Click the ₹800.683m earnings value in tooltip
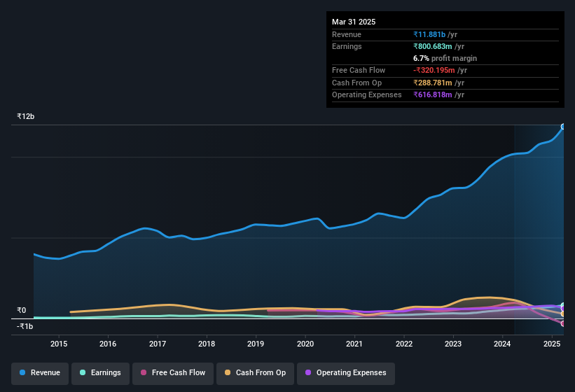This screenshot has width=575, height=392. [433, 46]
